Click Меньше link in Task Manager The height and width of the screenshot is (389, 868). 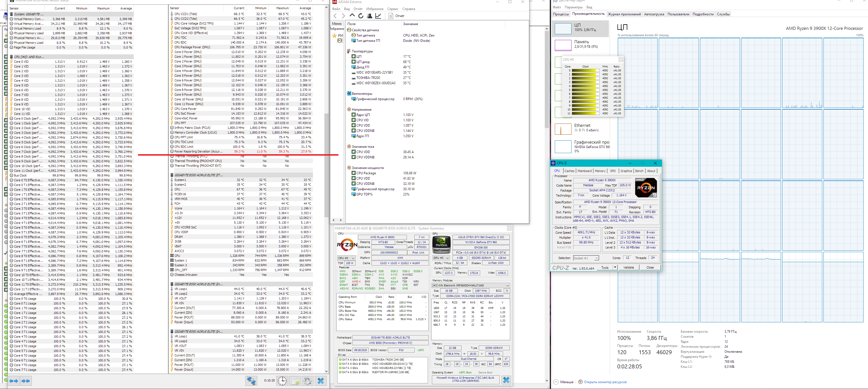coord(567,382)
